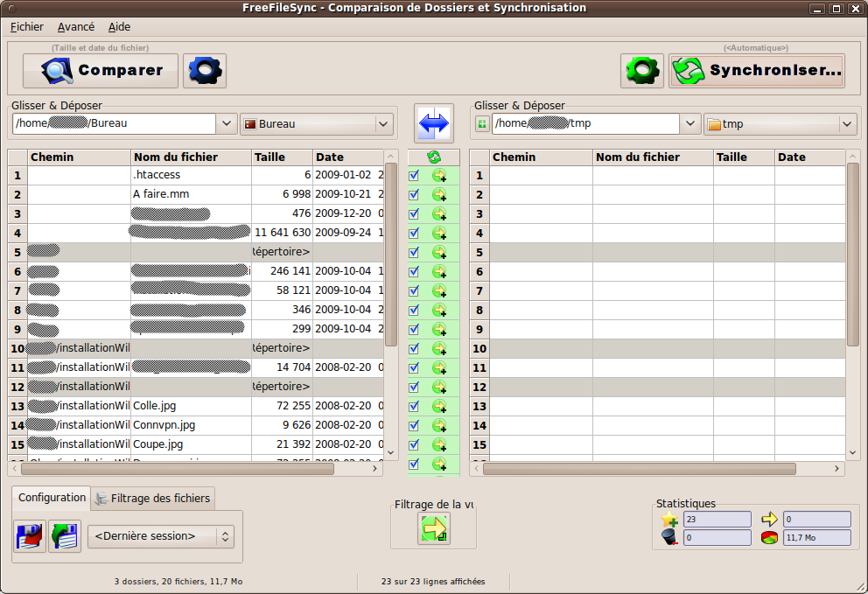Click the 11 641 630 size cell
The image size is (868, 594).
283,233
